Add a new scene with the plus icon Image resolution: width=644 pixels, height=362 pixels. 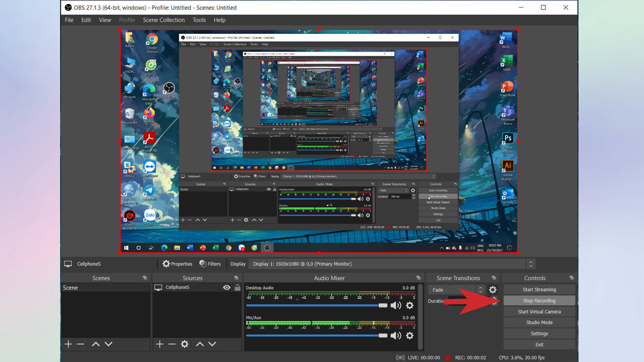coord(68,344)
